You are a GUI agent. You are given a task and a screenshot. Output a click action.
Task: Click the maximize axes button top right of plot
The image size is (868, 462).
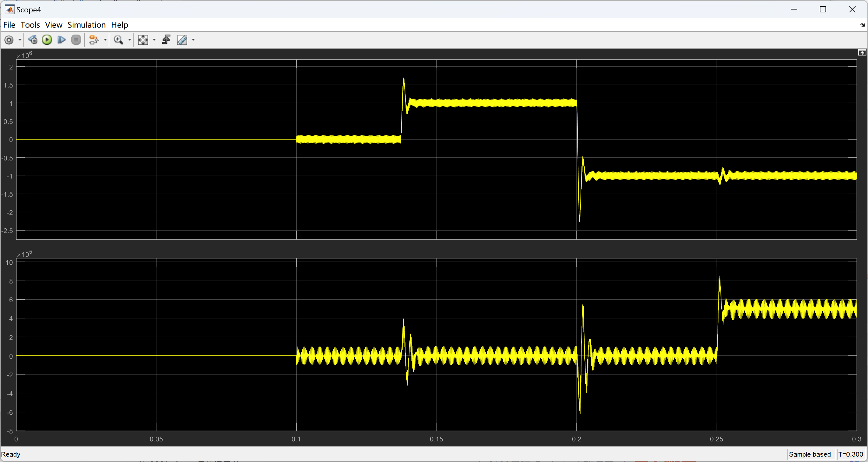pyautogui.click(x=862, y=53)
